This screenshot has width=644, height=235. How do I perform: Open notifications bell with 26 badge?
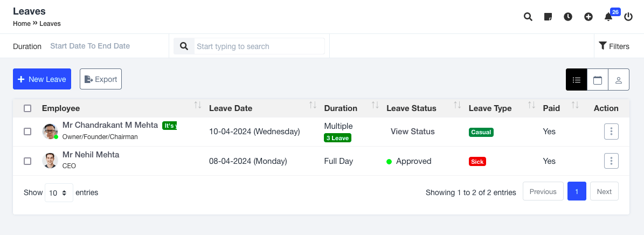pyautogui.click(x=608, y=17)
